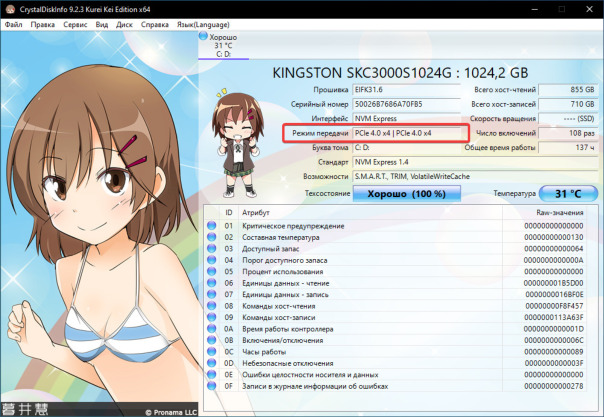Open the Файл menu
Image resolution: width=604 pixels, height=417 pixels.
[x=14, y=23]
